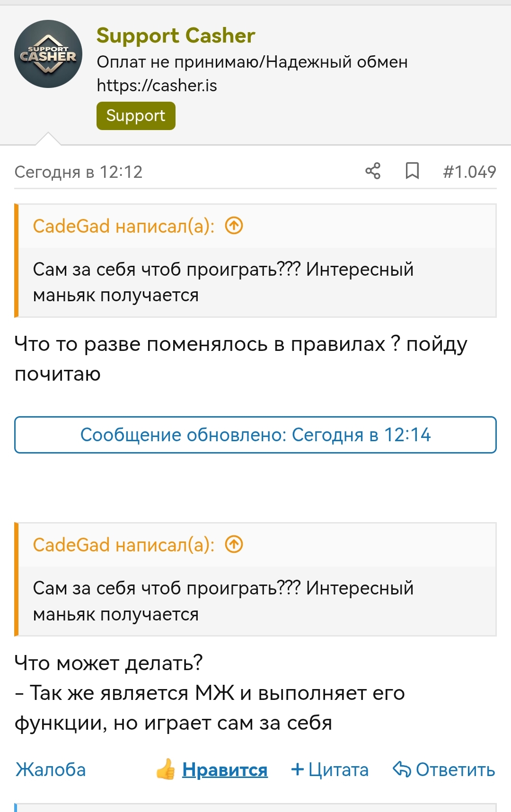
Task: Jump to second quoted CadeGad post arrow
Action: point(234,545)
